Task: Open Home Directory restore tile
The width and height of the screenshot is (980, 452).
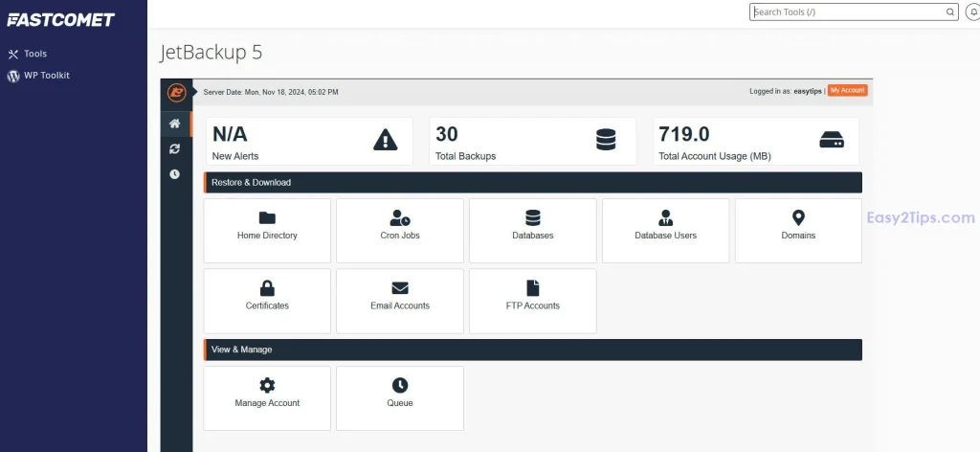Action: (267, 231)
